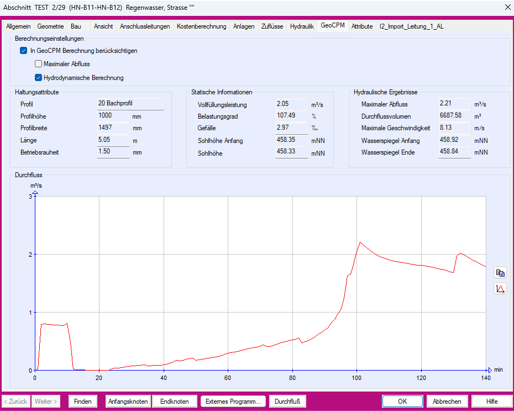Screen dimensions: 514x411
Task: Click the Gefälle value 2.97
Action: tap(291, 128)
